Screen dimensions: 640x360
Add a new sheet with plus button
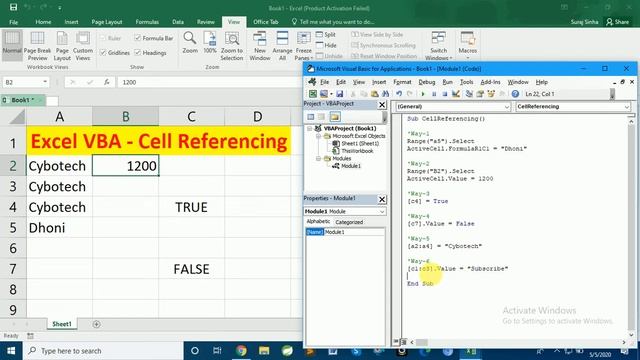coord(96,324)
